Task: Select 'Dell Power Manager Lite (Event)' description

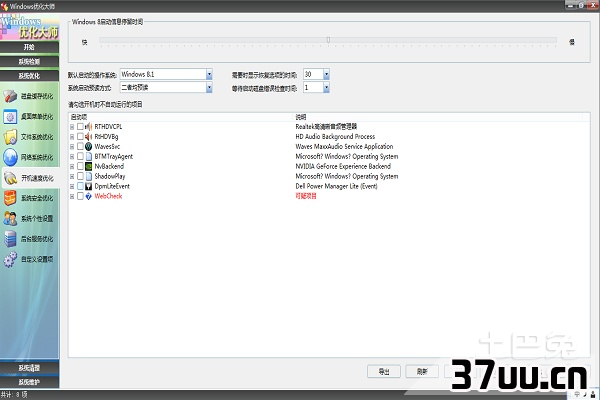Action: [336, 186]
